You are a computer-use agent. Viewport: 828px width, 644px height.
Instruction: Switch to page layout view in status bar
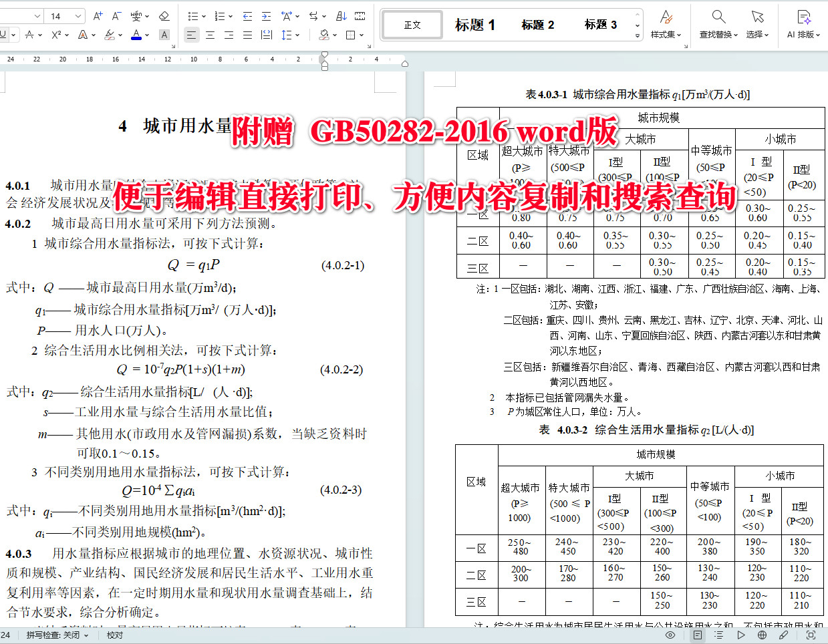point(698,635)
